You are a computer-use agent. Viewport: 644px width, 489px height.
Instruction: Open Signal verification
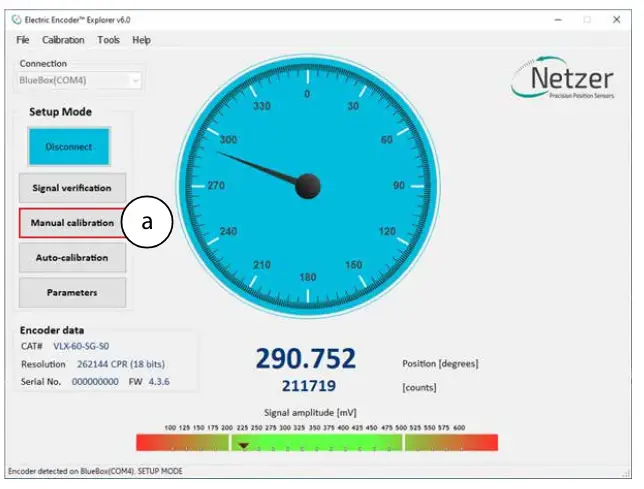(72, 188)
